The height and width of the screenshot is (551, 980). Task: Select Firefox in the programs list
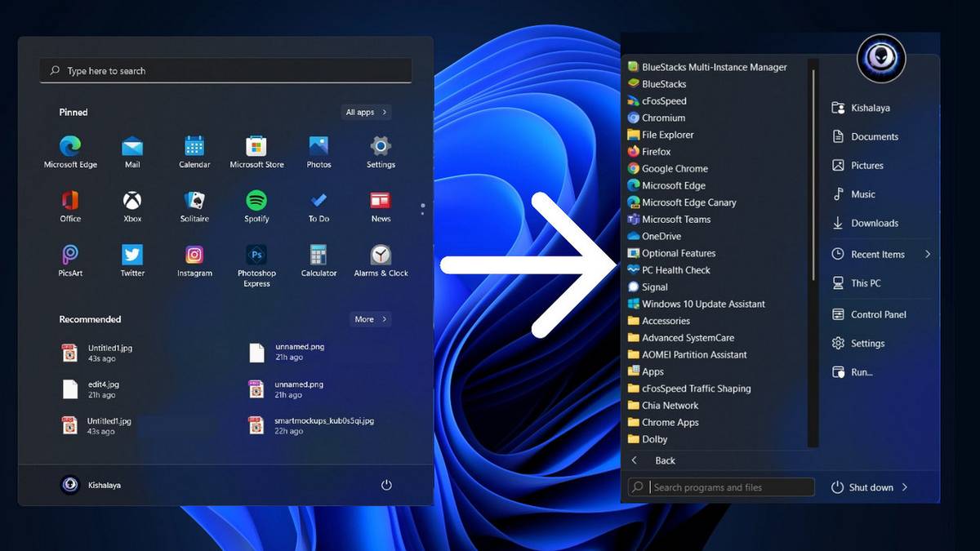pyautogui.click(x=656, y=152)
